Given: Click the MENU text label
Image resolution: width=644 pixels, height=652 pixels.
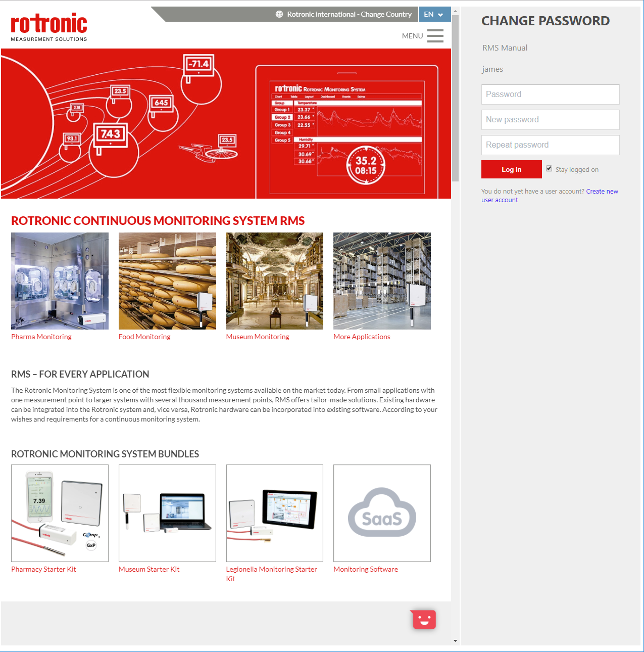Looking at the screenshot, I should tap(412, 36).
